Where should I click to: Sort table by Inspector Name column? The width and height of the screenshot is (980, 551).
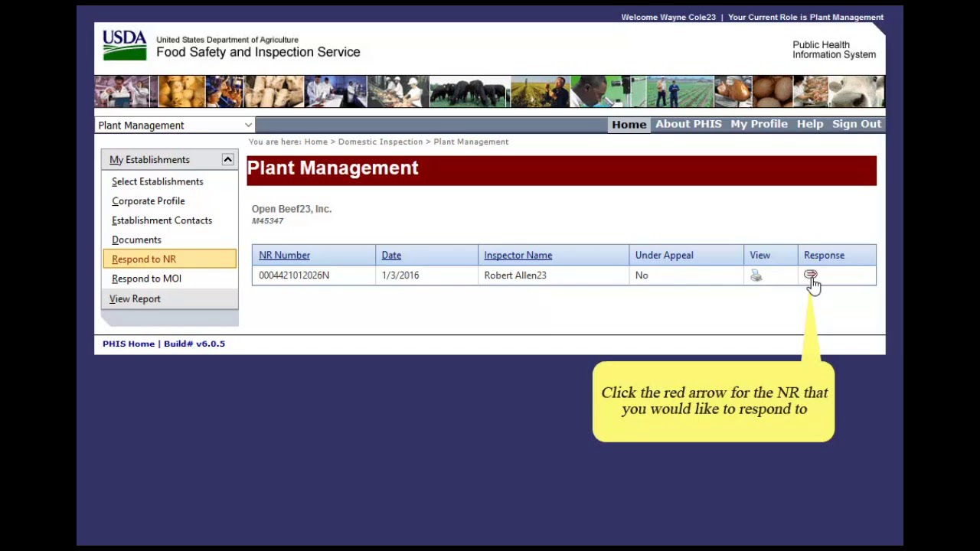tap(518, 255)
